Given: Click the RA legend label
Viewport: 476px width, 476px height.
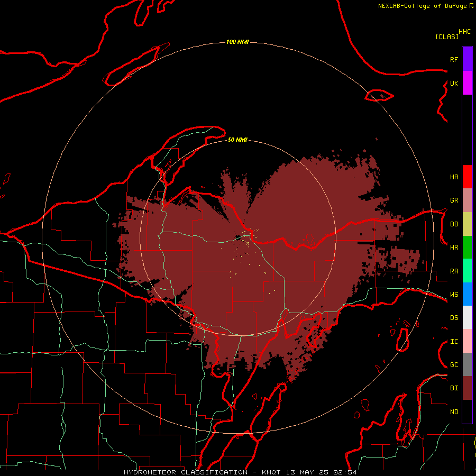Looking at the screenshot, I should (454, 271).
